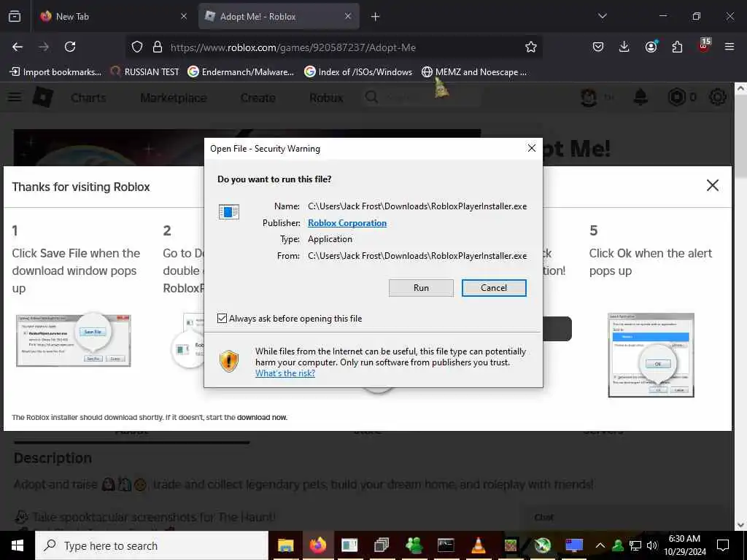Screen dimensions: 747x560
Task: Expand the list all tabs chevron
Action: tap(602, 16)
